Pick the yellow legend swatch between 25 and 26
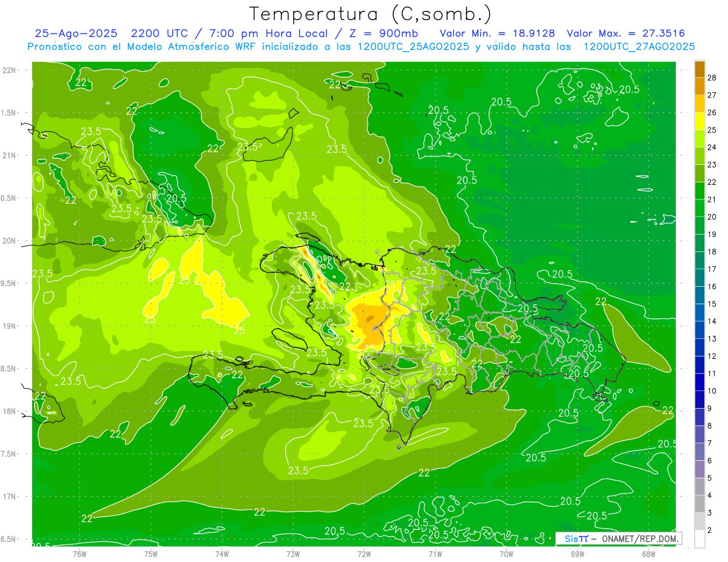This screenshot has height=562, width=728. (x=699, y=121)
